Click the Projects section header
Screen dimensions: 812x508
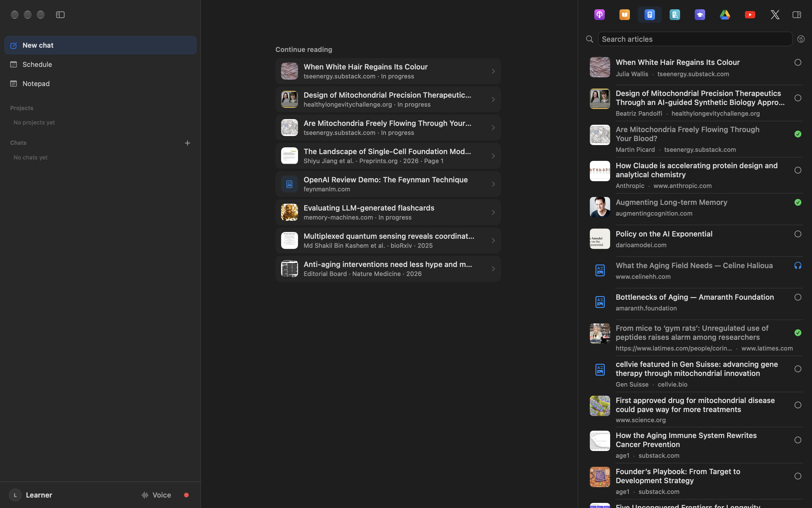[x=22, y=108]
